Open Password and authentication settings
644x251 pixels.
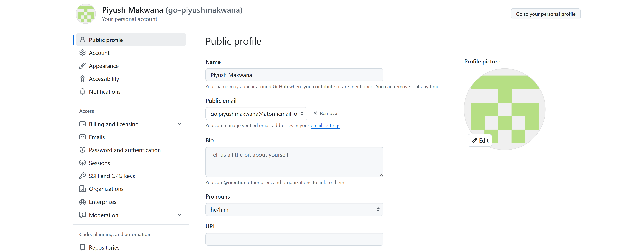125,150
